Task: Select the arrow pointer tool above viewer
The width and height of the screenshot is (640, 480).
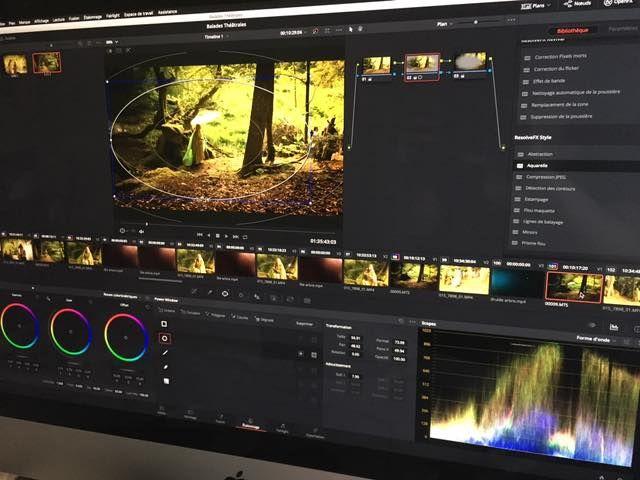Action: (x=350, y=29)
